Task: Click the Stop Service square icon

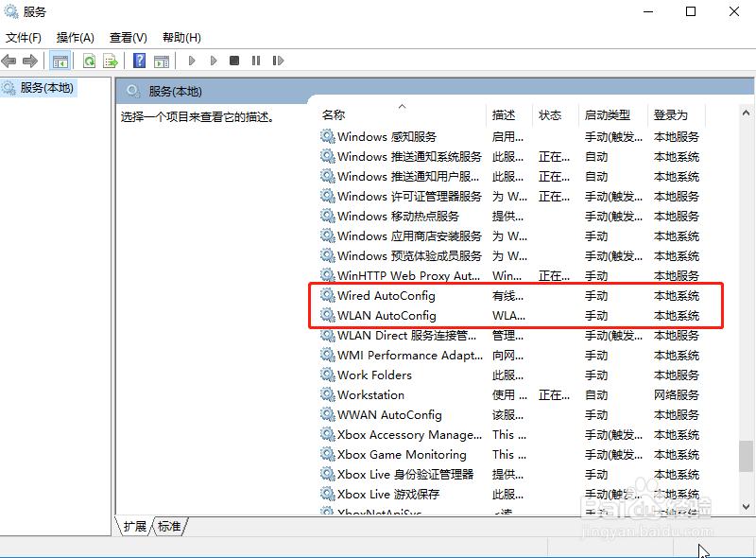Action: [233, 61]
